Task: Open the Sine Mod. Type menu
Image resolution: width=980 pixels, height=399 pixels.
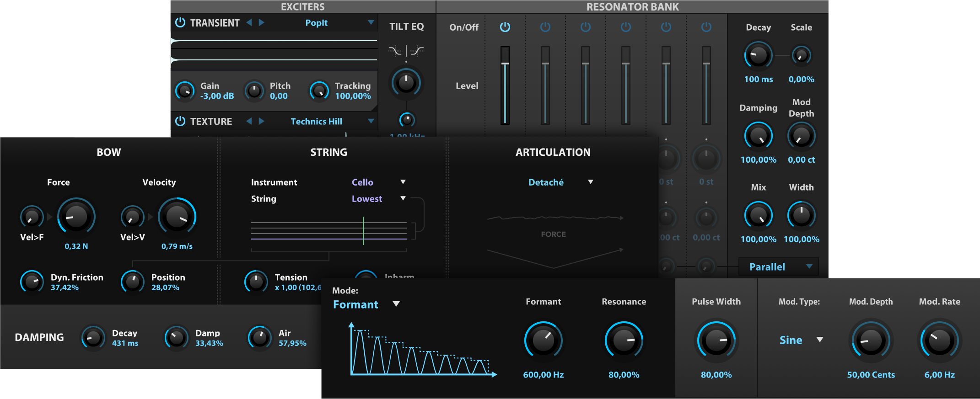Action: click(819, 340)
